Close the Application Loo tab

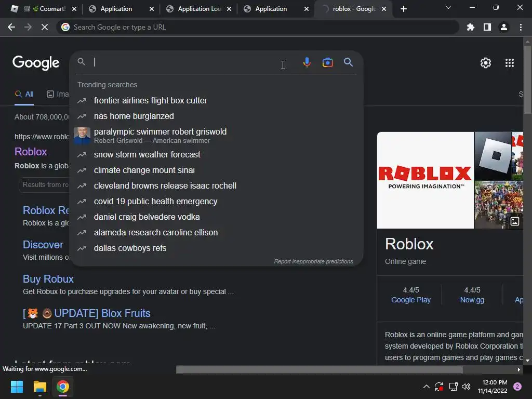click(x=229, y=9)
